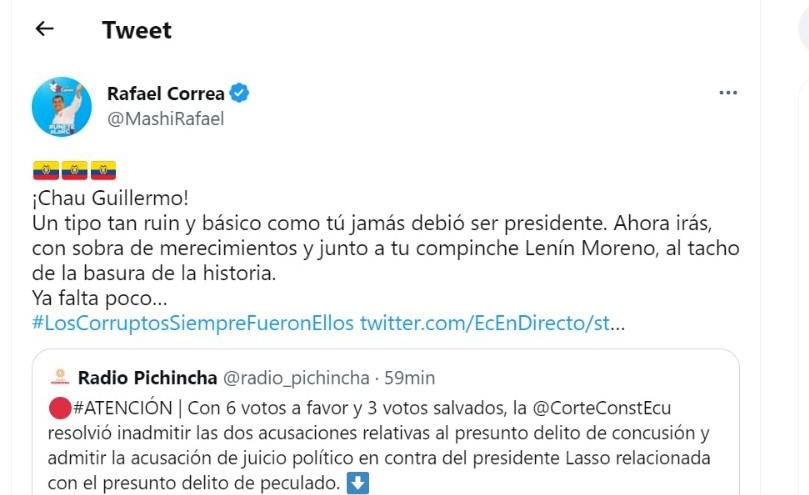Open the tweet's three-dot more options menu
The height and width of the screenshot is (495, 809).
[728, 94]
